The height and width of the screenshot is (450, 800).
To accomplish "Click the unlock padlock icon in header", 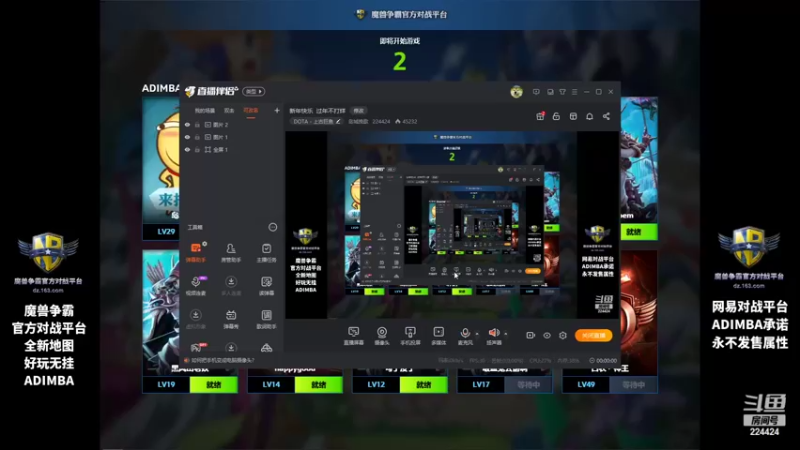I will pyautogui.click(x=556, y=116).
